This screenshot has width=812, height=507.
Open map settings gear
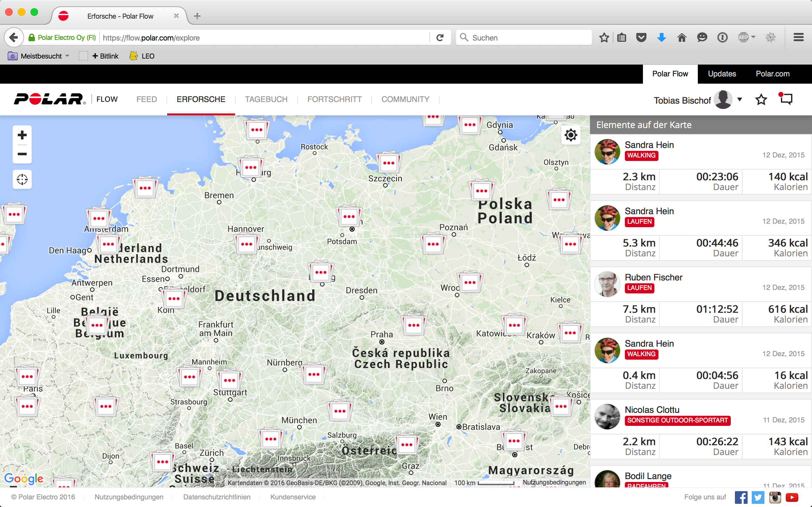click(570, 135)
